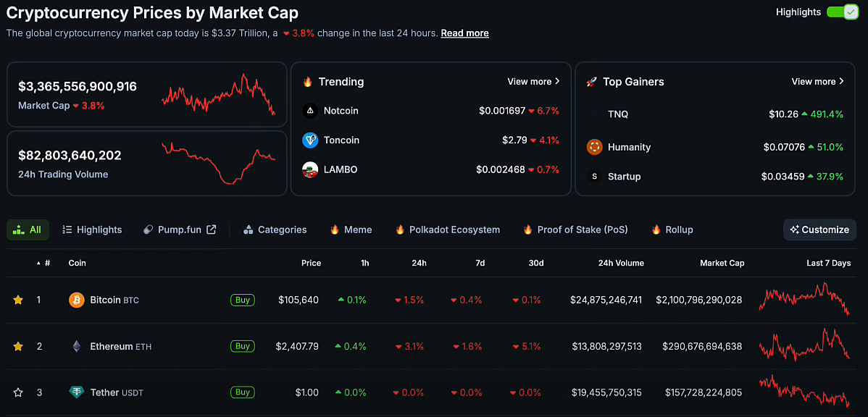Click the Humanity icon in Top Gainers
The image size is (868, 417).
(594, 147)
